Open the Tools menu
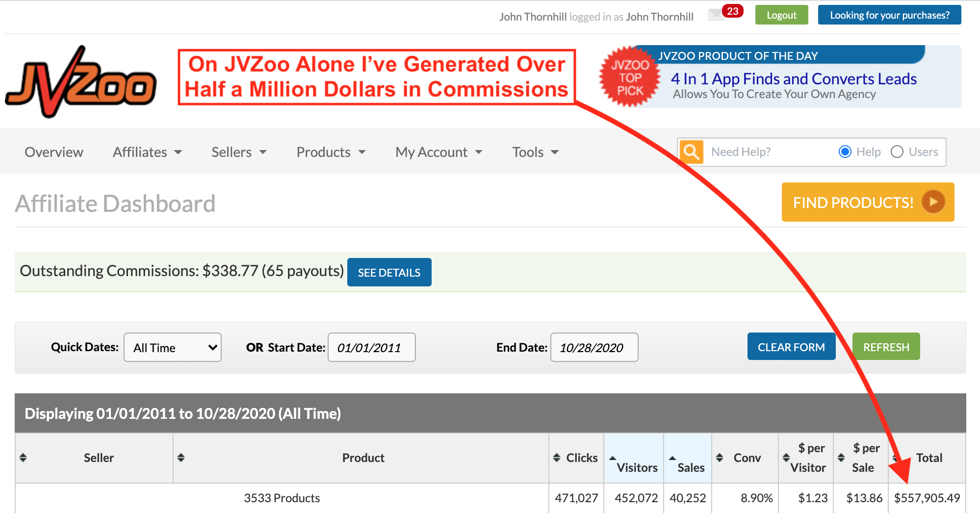The width and height of the screenshot is (980, 513). click(535, 152)
